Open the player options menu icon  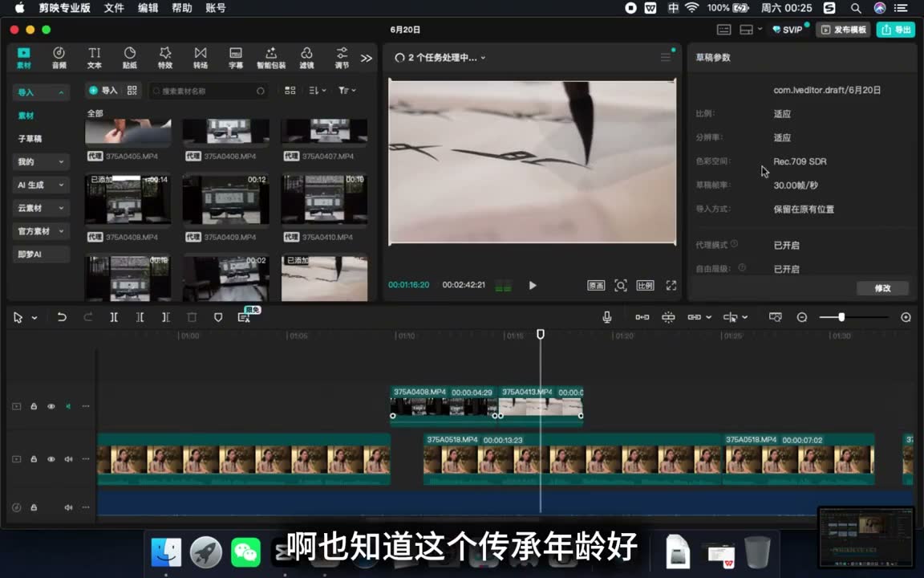[666, 57]
